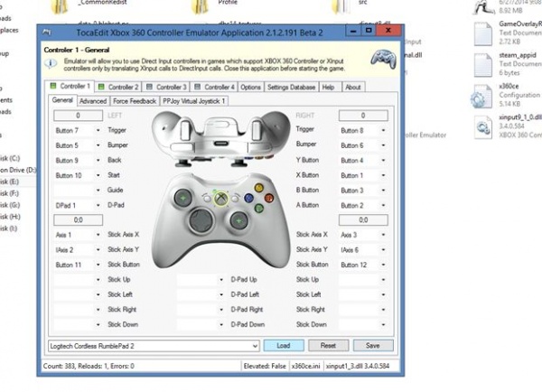Open the Settings Database tab
Viewport: 542px width, 392px height.
click(x=292, y=87)
